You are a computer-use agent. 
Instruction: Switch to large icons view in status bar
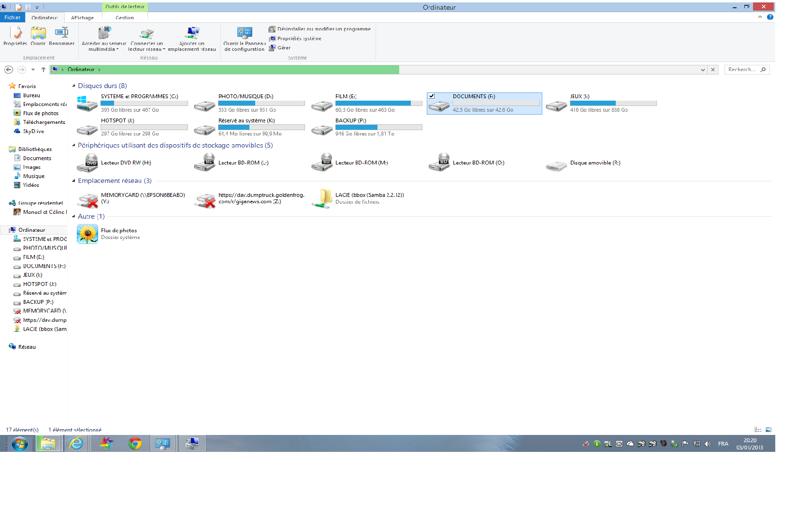tap(768, 430)
